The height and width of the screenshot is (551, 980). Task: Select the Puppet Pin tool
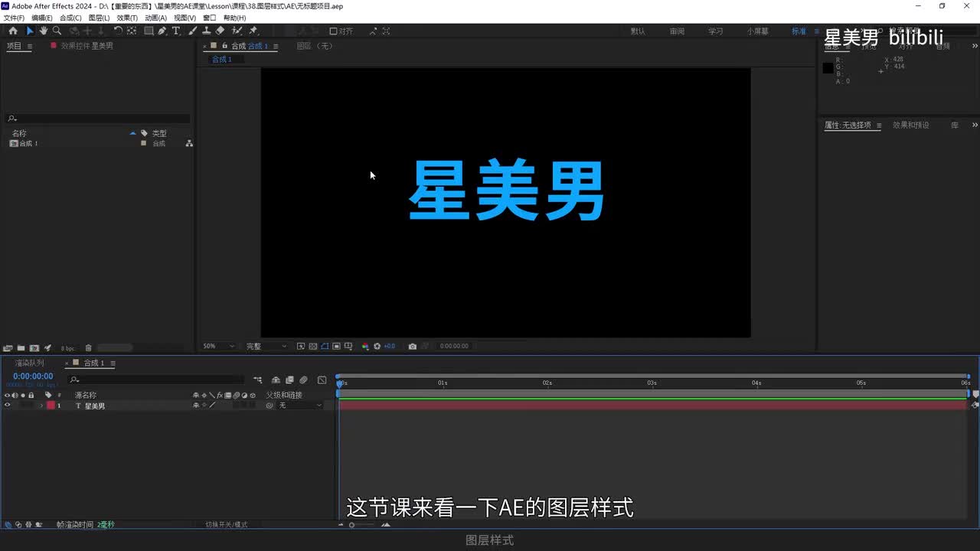(253, 31)
